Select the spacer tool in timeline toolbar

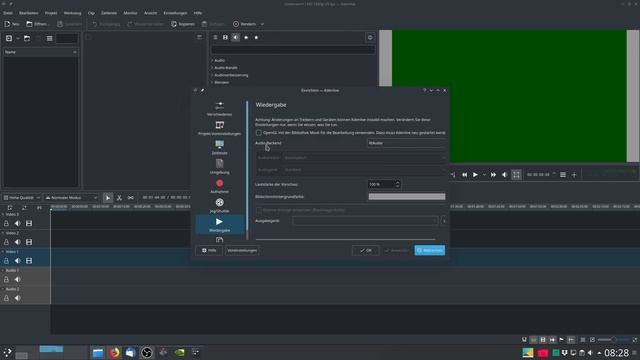point(131,198)
